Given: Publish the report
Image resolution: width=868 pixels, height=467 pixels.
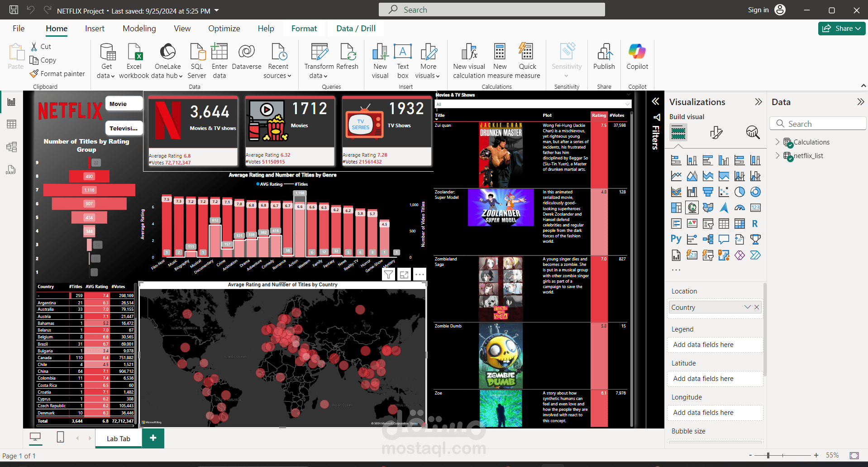Looking at the screenshot, I should (x=604, y=57).
